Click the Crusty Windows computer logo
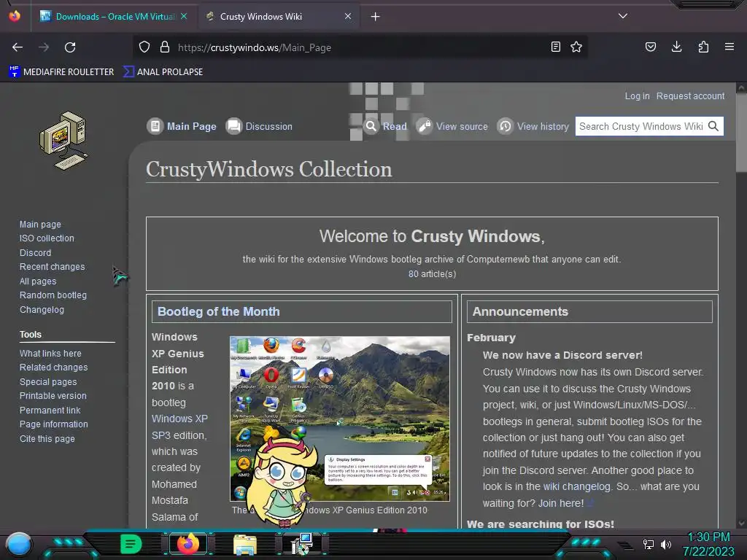This screenshot has width=747, height=560. 63,141
